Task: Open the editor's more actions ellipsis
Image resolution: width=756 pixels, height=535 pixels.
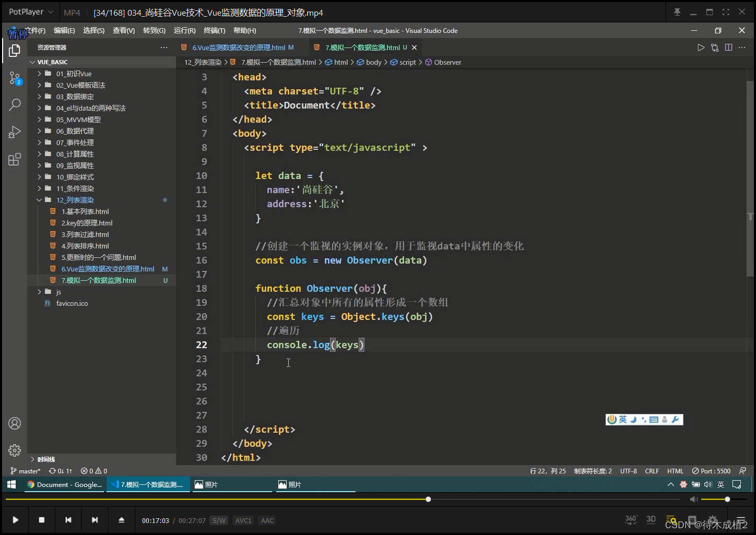Action: point(742,47)
